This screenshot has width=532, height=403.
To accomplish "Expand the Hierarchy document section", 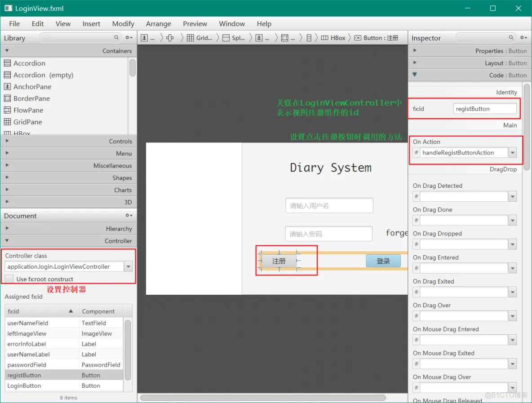I will point(69,229).
